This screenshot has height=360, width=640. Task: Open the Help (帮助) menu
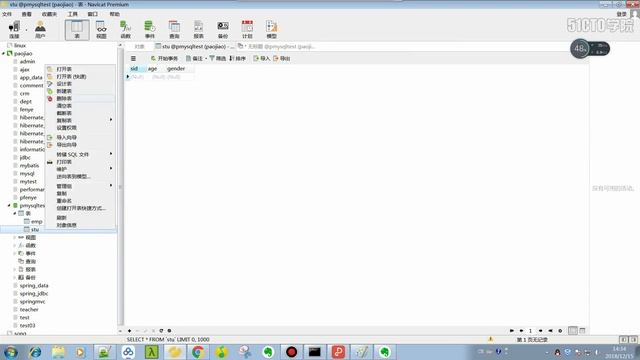[114, 14]
